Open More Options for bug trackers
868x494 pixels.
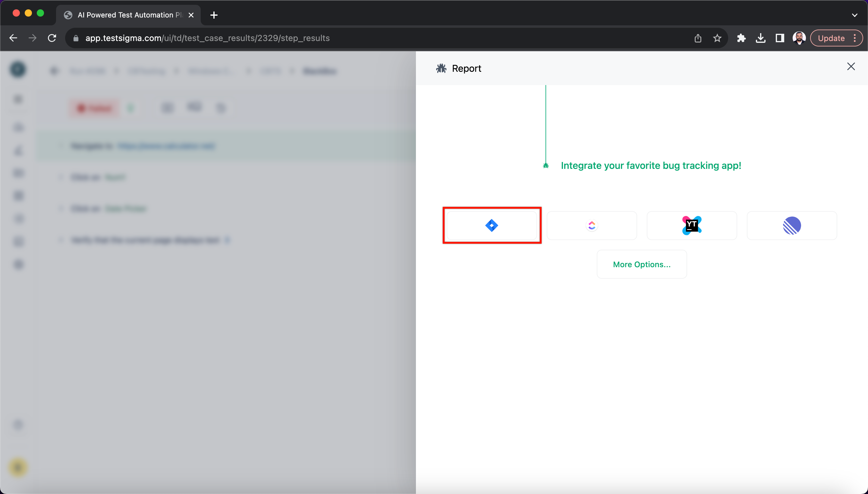click(641, 264)
